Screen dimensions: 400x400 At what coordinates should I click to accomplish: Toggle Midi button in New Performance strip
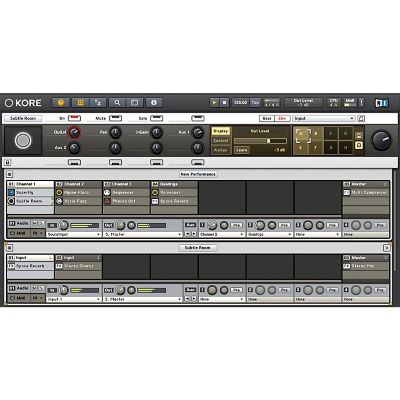coord(18,233)
